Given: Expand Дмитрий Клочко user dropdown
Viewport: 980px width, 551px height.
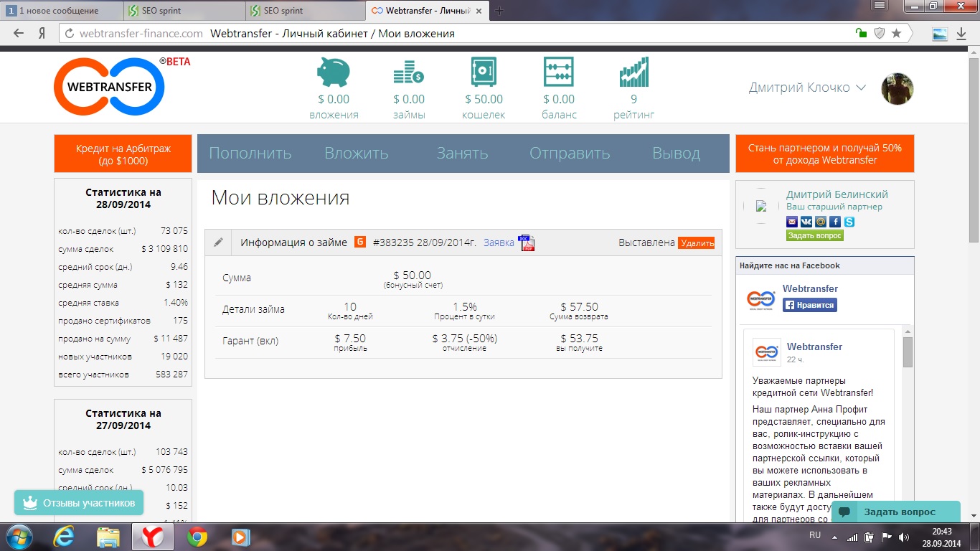Looking at the screenshot, I should tap(807, 88).
